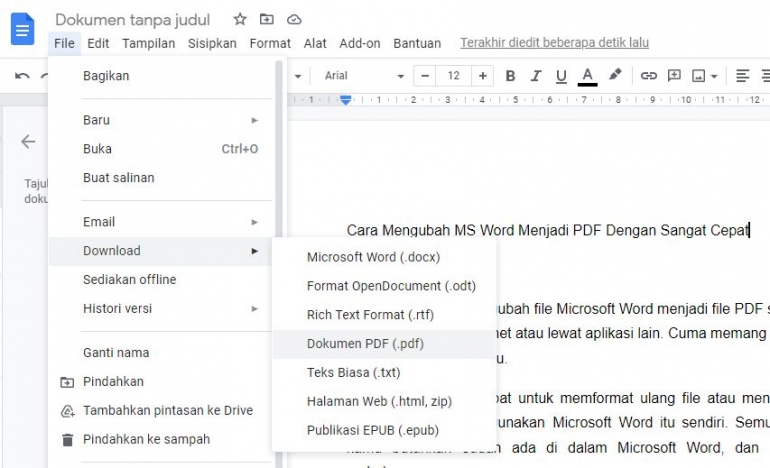Expand the Email submenu
Viewport: 770px width, 468px height.
(160, 222)
